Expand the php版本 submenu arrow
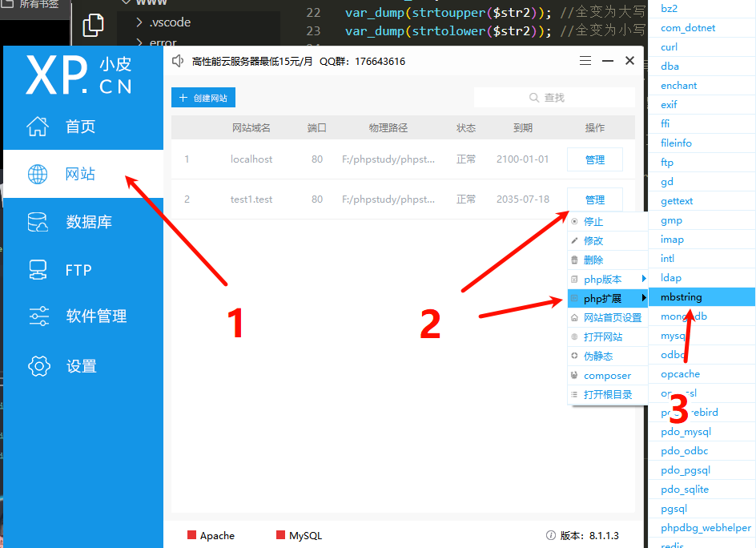 [644, 279]
